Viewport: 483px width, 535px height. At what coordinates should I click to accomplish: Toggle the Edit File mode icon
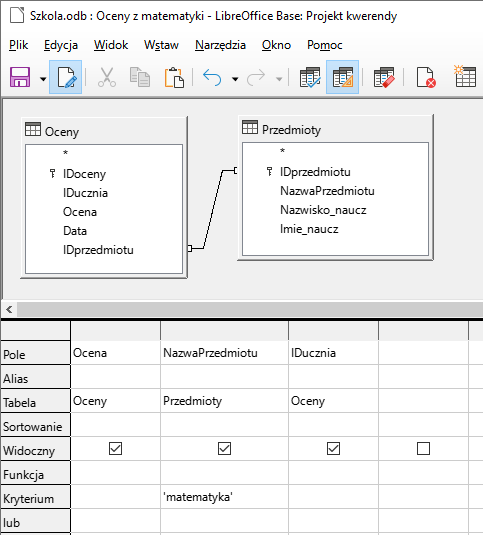pyautogui.click(x=65, y=77)
